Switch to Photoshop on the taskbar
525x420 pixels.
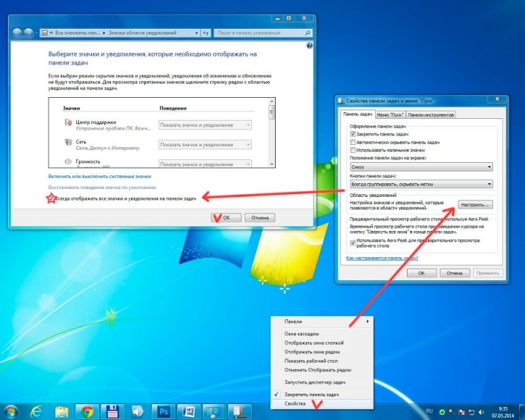pyautogui.click(x=163, y=411)
